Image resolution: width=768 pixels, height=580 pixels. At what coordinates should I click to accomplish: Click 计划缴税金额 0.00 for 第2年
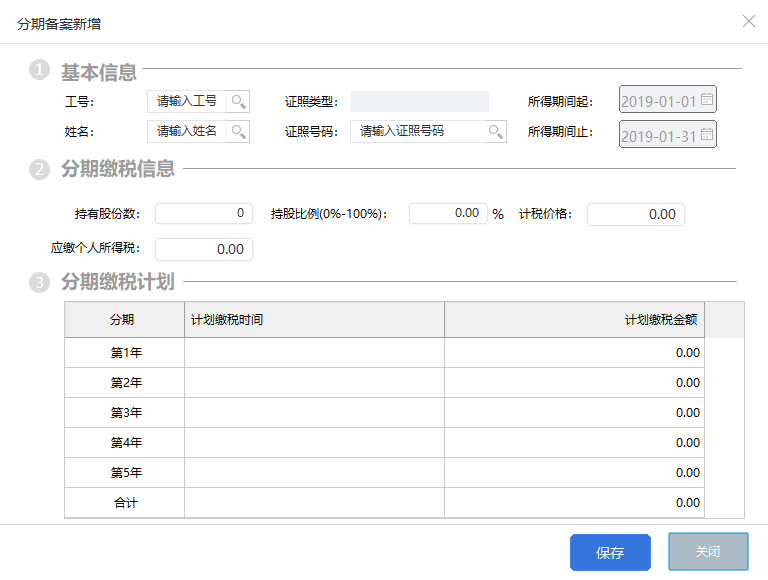(x=575, y=383)
